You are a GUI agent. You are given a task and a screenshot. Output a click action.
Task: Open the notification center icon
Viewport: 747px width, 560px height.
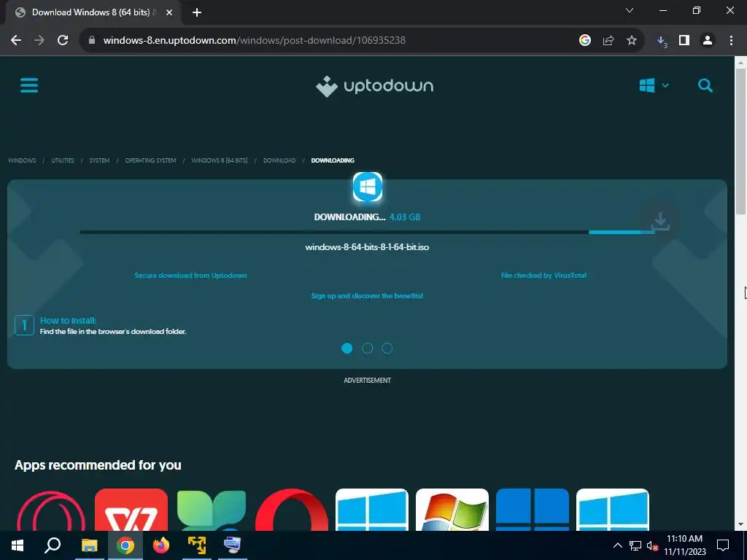pos(723,545)
